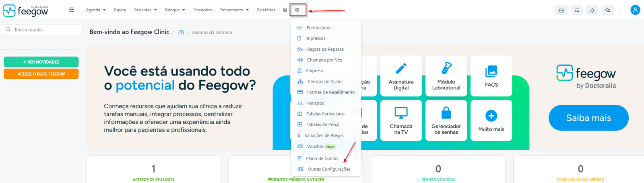Screen dimensions: 644x183
Task: Open the Feegow logo home link
Action: click(26, 10)
